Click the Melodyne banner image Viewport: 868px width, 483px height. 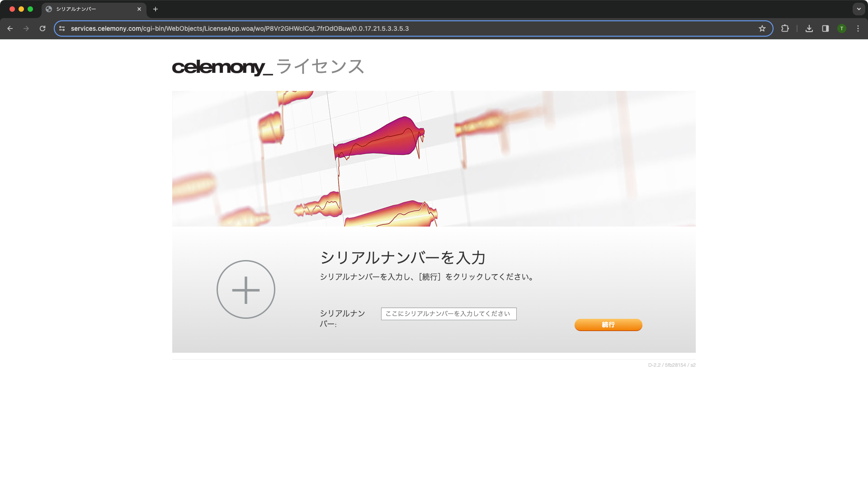[434, 159]
